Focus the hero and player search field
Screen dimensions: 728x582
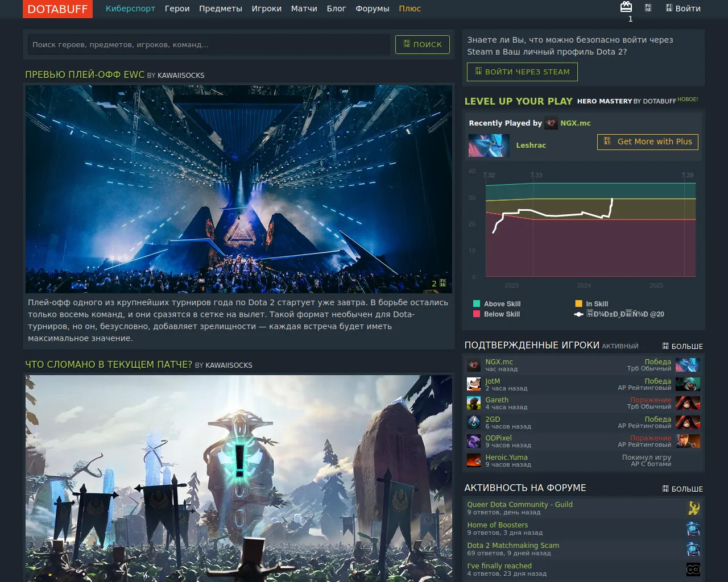[x=209, y=44]
